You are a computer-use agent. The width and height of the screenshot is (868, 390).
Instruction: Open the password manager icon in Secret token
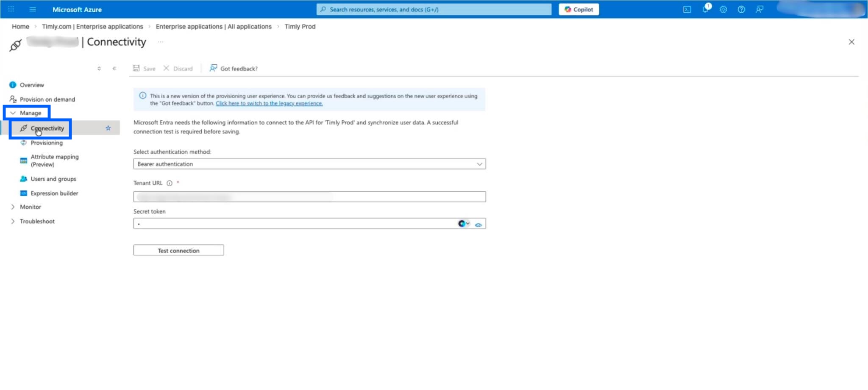(463, 224)
